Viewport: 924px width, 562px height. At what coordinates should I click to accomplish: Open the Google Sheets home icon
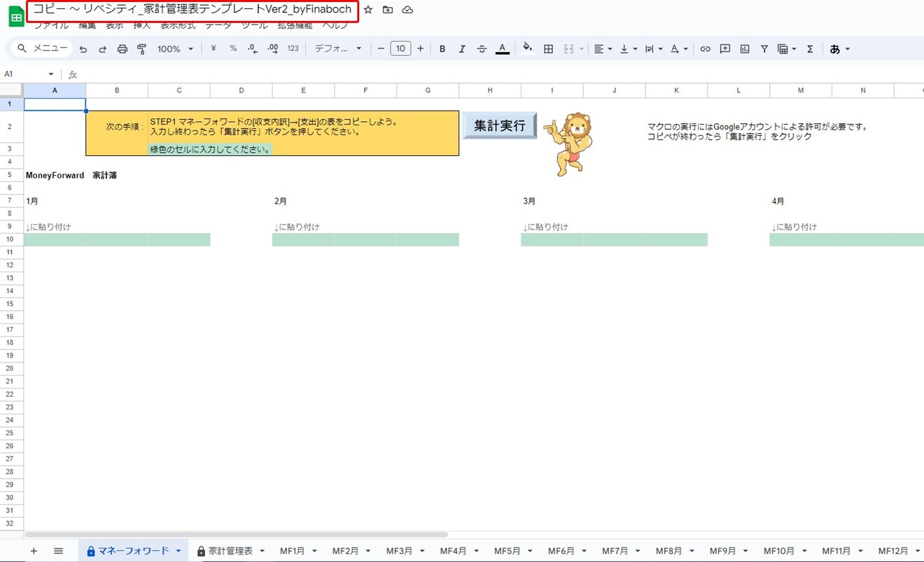point(16,16)
